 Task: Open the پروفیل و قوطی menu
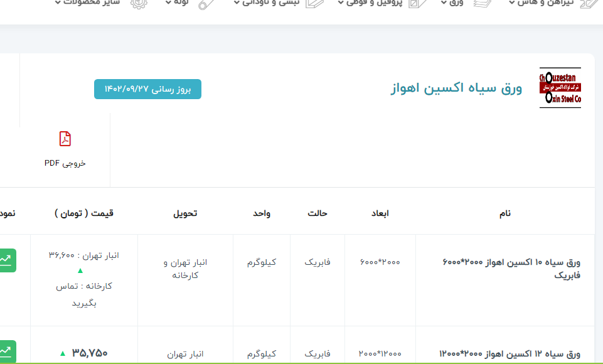coord(369,3)
